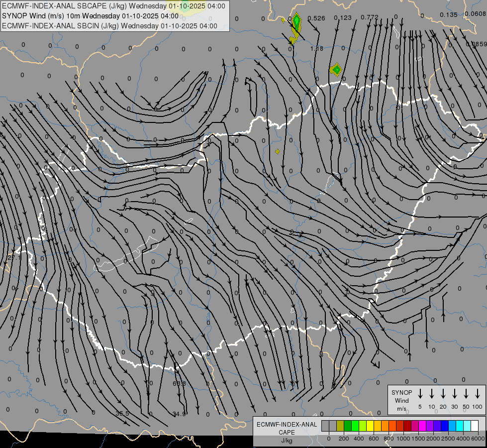Select the SYNOP Wind 10m title line

coord(90,16)
